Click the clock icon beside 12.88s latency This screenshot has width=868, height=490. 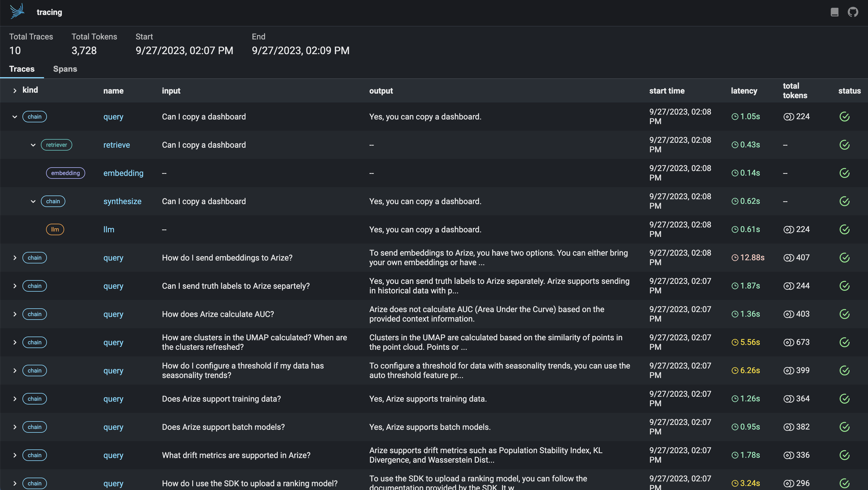pos(735,258)
